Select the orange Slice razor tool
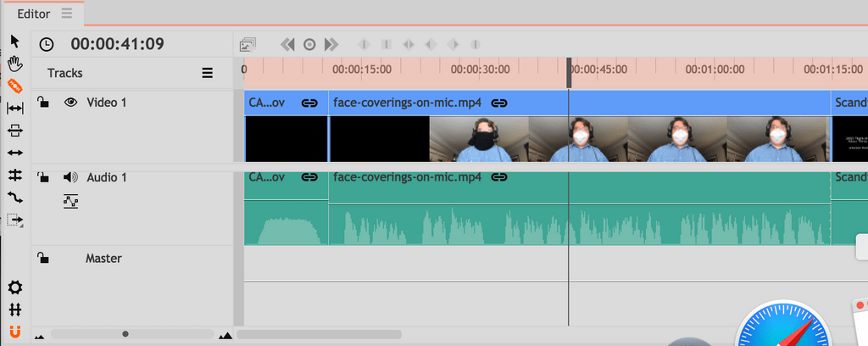 (x=15, y=86)
